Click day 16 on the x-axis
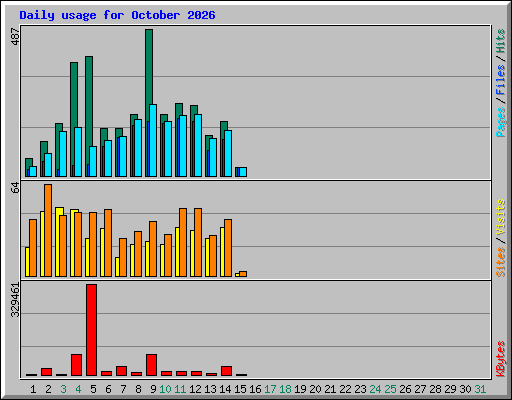 255,389
